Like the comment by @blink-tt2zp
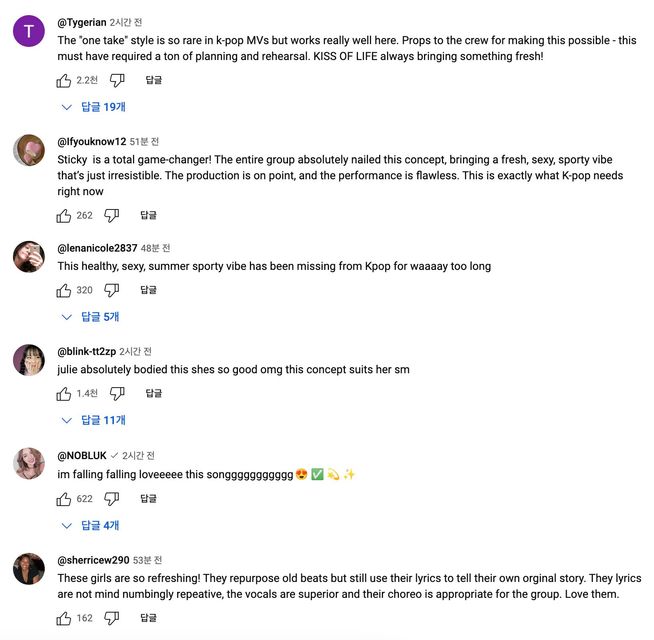Screen dimensions: 654x640 tap(64, 394)
